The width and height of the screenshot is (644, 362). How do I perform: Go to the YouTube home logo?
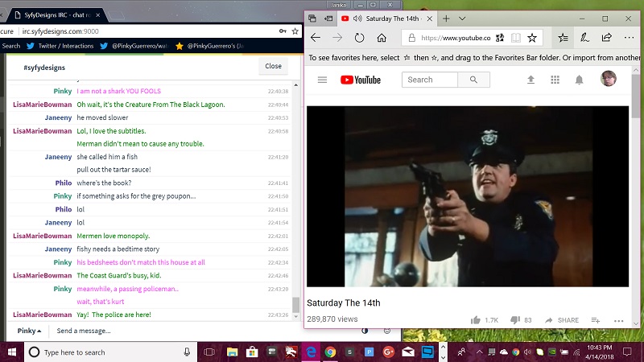point(361,80)
